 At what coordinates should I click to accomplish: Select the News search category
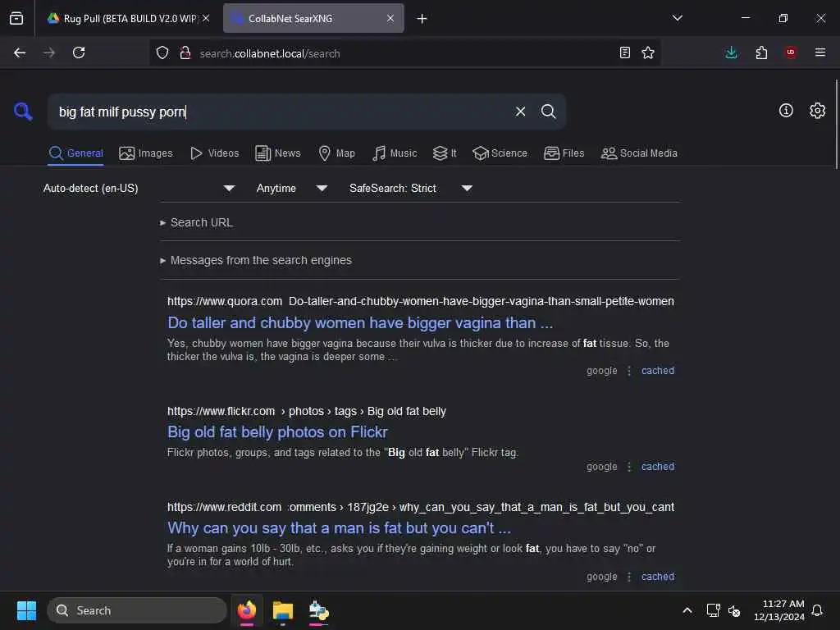(278, 153)
